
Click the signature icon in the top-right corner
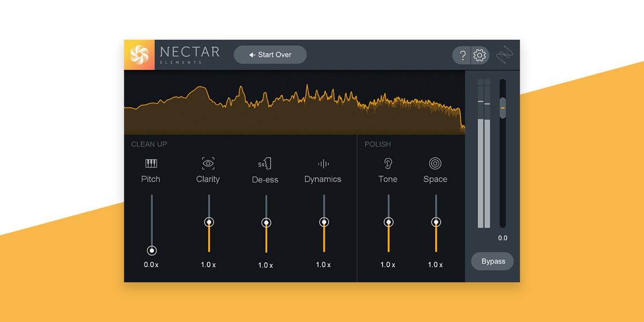pyautogui.click(x=506, y=54)
